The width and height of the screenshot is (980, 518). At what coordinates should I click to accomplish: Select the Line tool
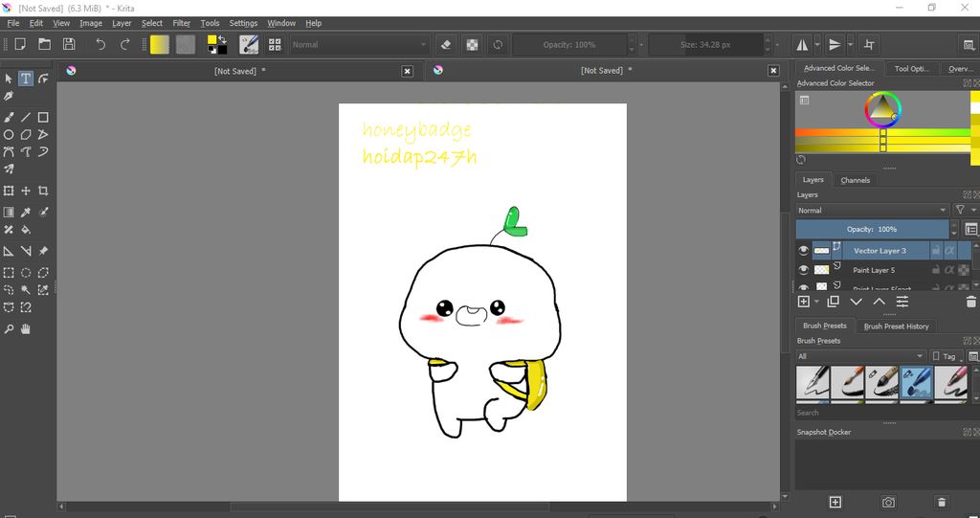(x=26, y=117)
